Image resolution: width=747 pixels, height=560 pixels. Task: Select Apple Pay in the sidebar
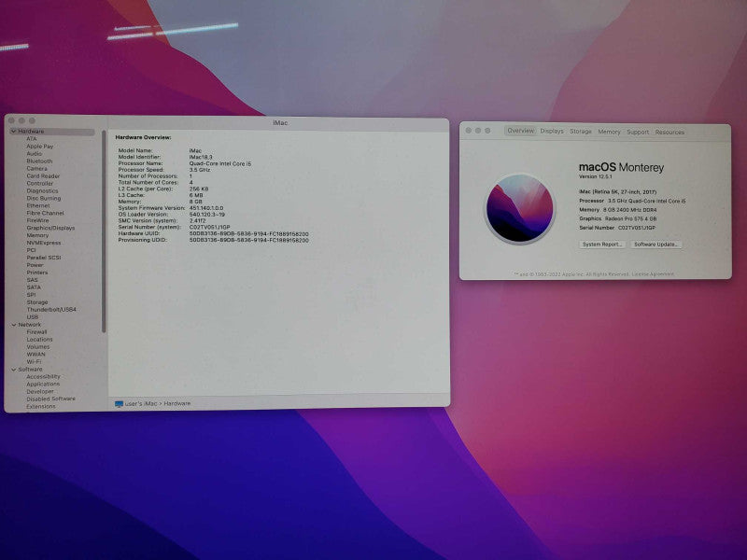[x=39, y=147]
